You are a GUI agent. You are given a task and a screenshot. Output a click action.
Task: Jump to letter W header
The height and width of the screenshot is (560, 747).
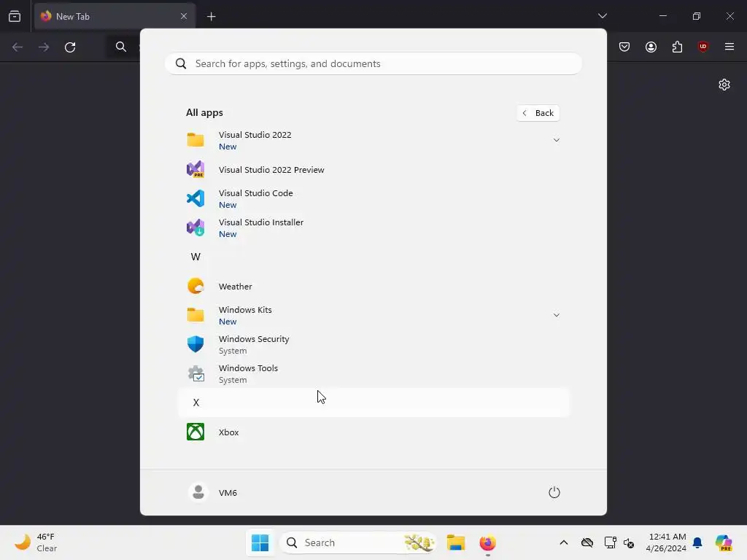pyautogui.click(x=196, y=257)
